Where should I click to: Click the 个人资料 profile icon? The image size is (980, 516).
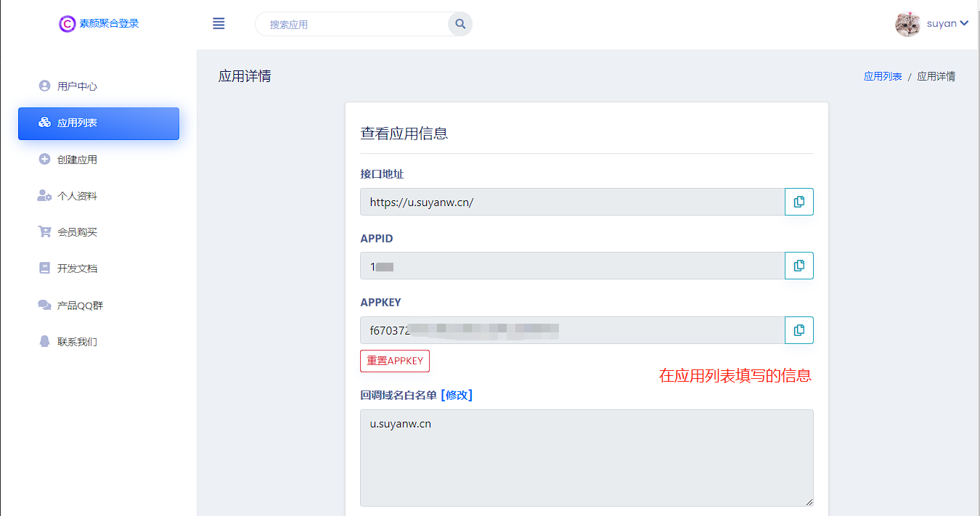(44, 195)
